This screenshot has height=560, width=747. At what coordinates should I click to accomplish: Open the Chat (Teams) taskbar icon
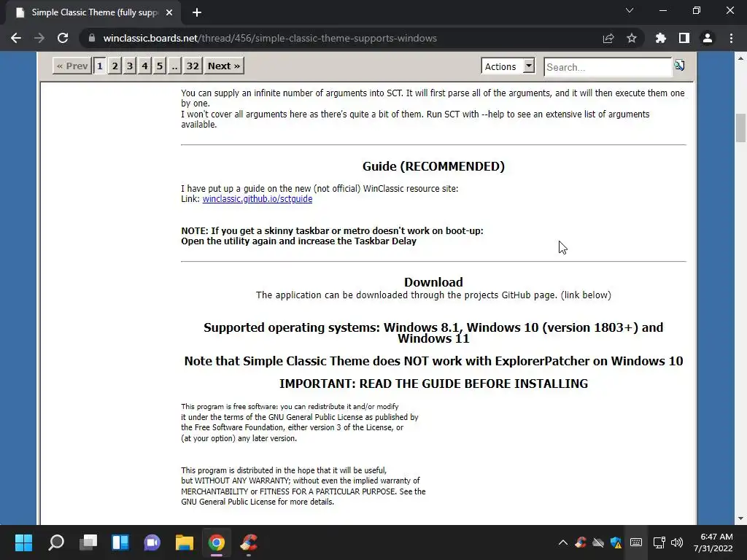[x=152, y=542]
